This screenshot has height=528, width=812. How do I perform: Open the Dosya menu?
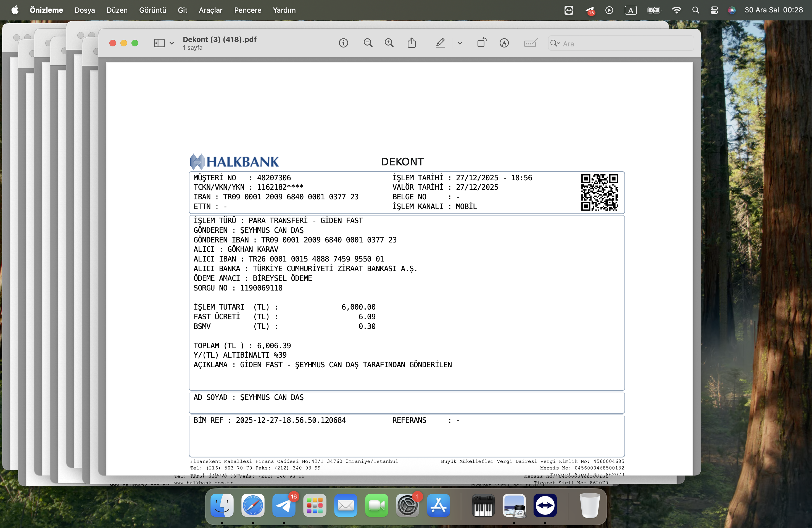(85, 10)
